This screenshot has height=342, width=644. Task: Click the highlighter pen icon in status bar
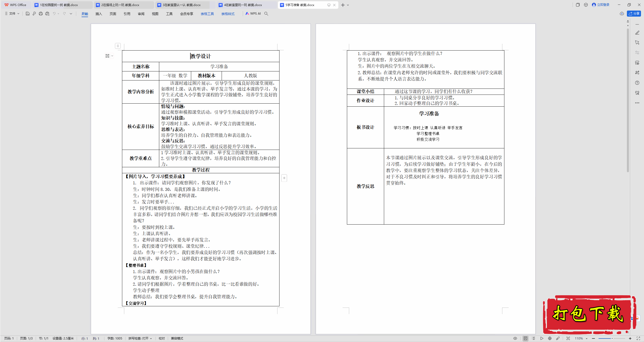point(558,338)
